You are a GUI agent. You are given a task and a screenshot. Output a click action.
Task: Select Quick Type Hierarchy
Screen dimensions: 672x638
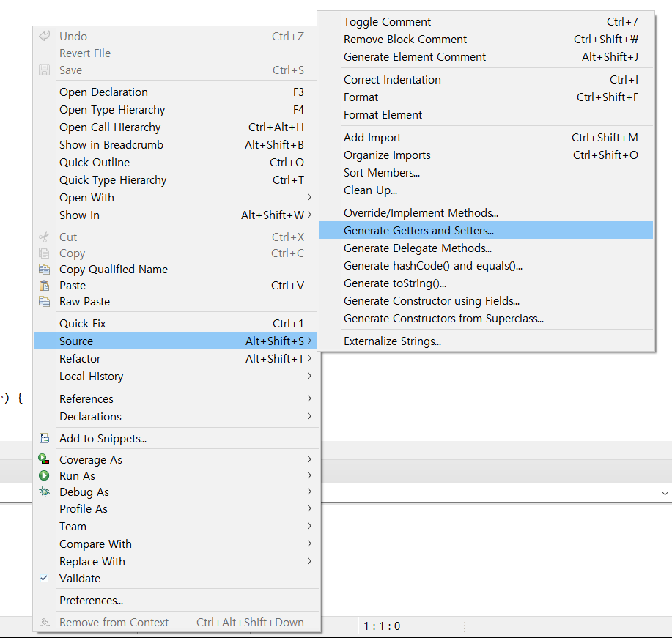coord(176,180)
